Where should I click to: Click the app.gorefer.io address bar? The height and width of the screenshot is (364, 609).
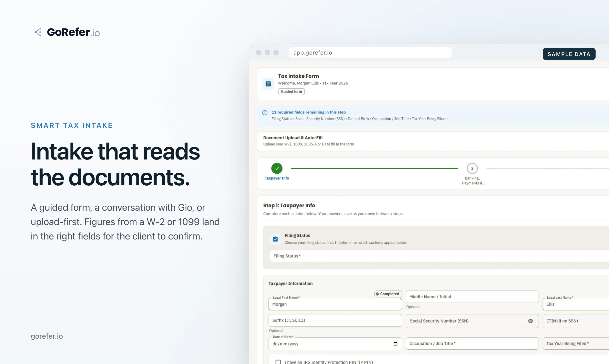pyautogui.click(x=370, y=53)
